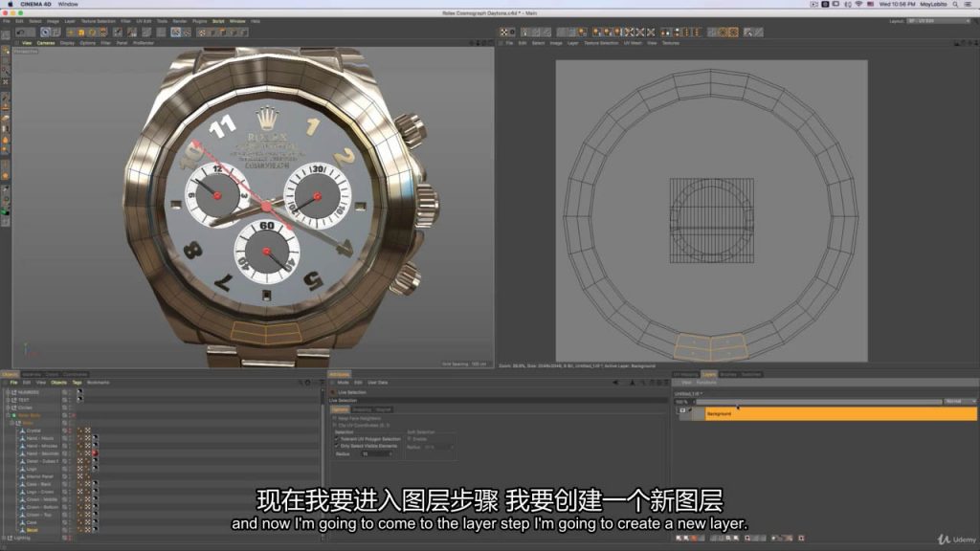Switch to the UV Mapping tab
Screen dimensions: 980x551
pyautogui.click(x=685, y=374)
